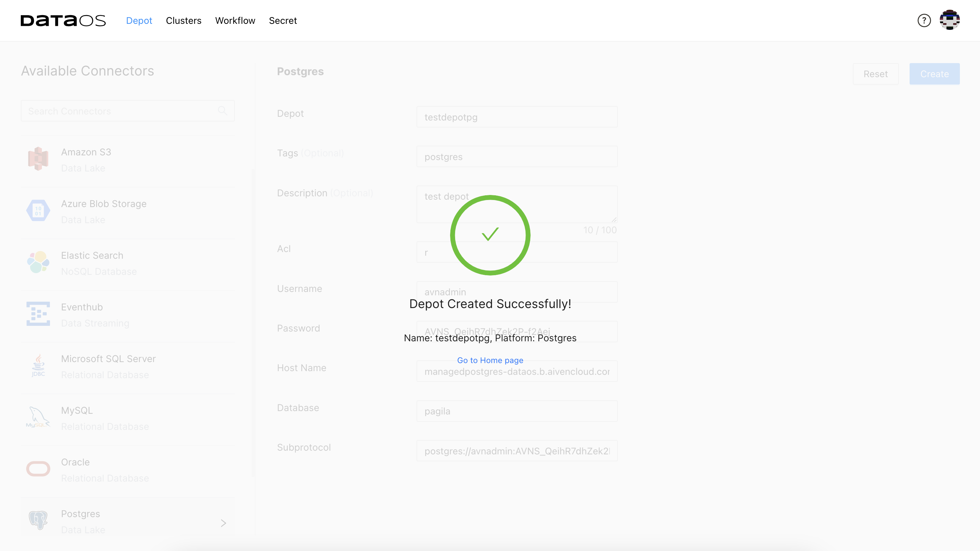Image resolution: width=980 pixels, height=551 pixels.
Task: Click the Microsoft SQL Server label
Action: [108, 359]
